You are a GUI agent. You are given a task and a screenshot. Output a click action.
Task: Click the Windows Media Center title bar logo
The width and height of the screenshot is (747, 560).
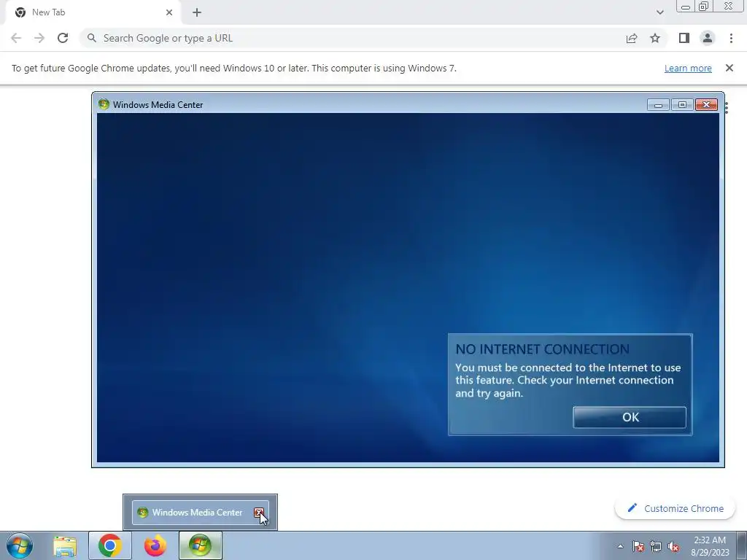point(104,104)
